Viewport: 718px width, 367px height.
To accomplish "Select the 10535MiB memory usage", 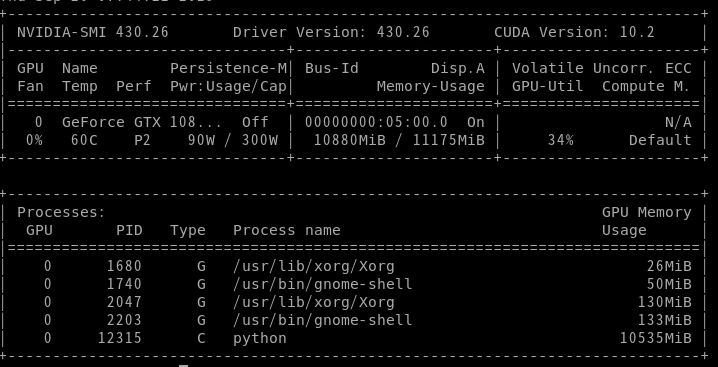I will click(655, 338).
